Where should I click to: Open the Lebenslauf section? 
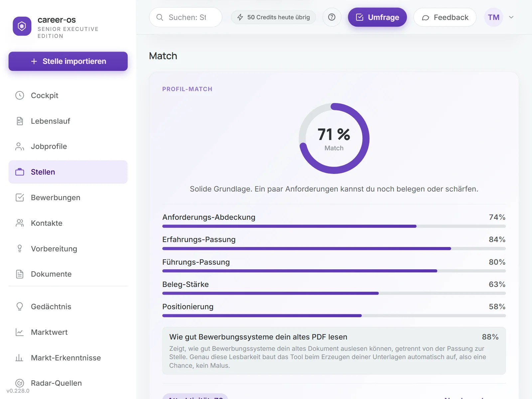tap(68, 121)
